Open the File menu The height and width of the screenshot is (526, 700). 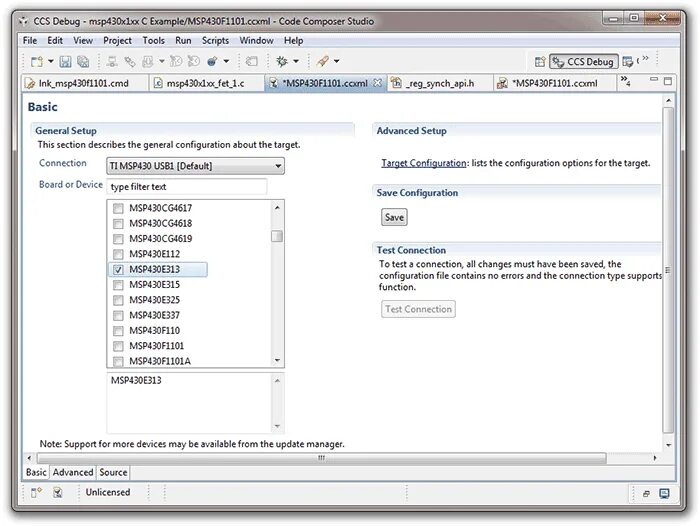[x=30, y=40]
